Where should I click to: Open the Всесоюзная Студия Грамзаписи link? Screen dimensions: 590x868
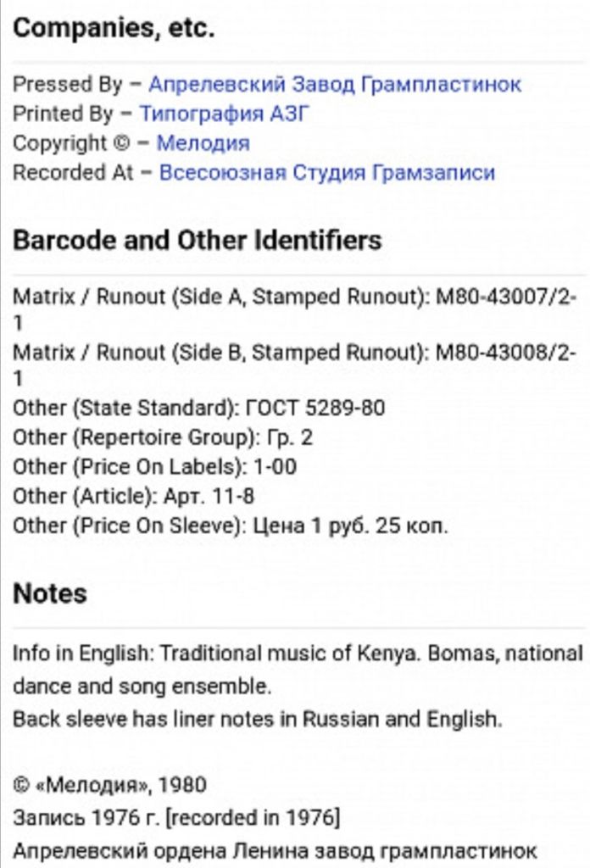coord(327,172)
